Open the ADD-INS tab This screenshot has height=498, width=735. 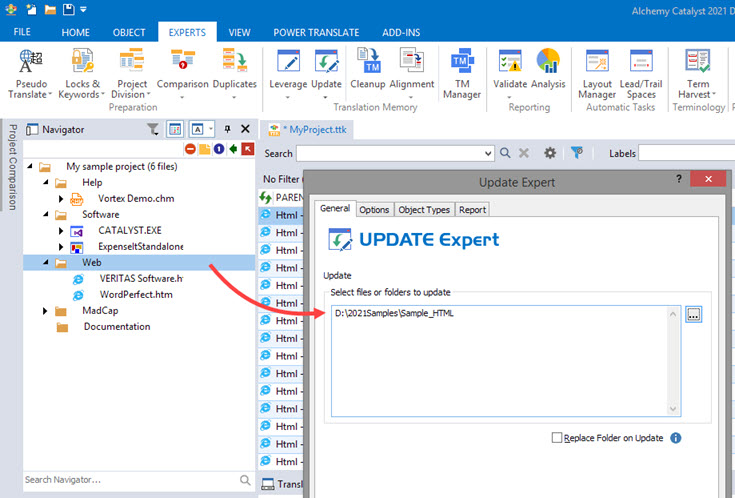point(401,32)
